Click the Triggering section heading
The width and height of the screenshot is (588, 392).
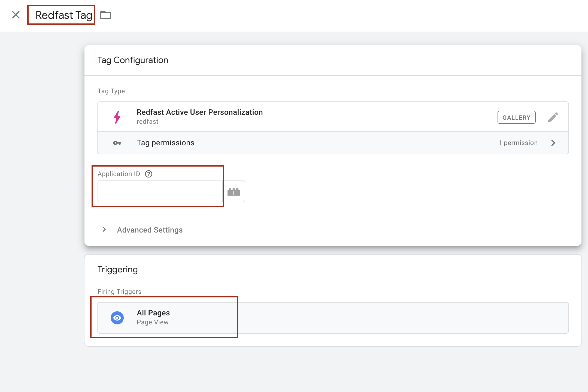(x=117, y=270)
